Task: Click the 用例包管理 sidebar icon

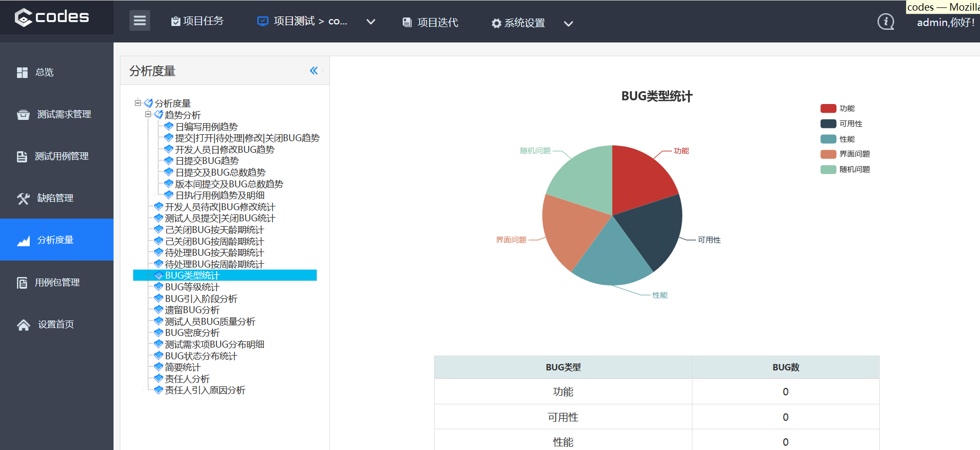Action: (x=22, y=283)
